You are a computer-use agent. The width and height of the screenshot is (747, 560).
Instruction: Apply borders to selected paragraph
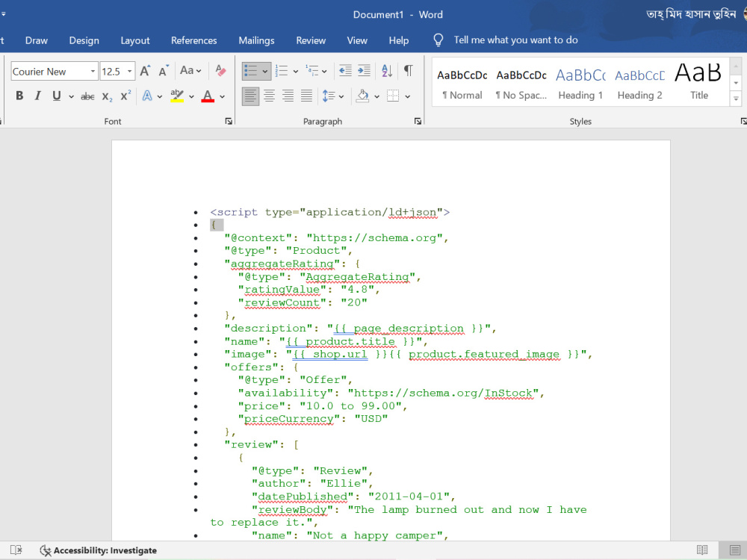click(393, 96)
